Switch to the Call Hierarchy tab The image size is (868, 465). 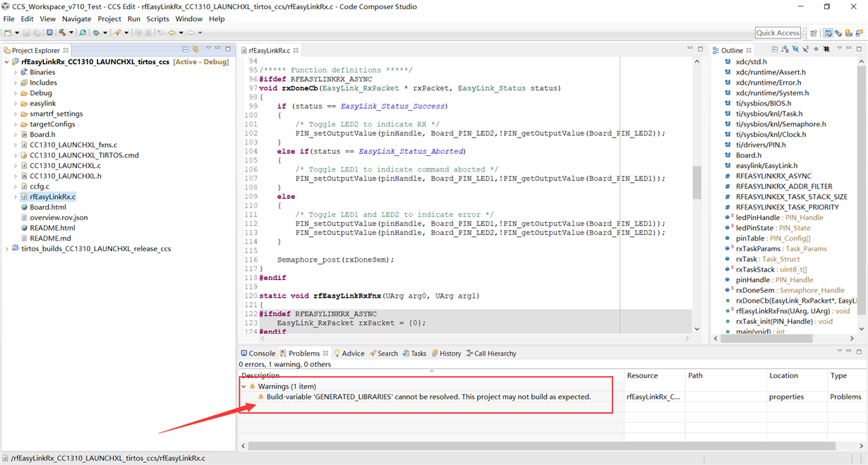[491, 354]
